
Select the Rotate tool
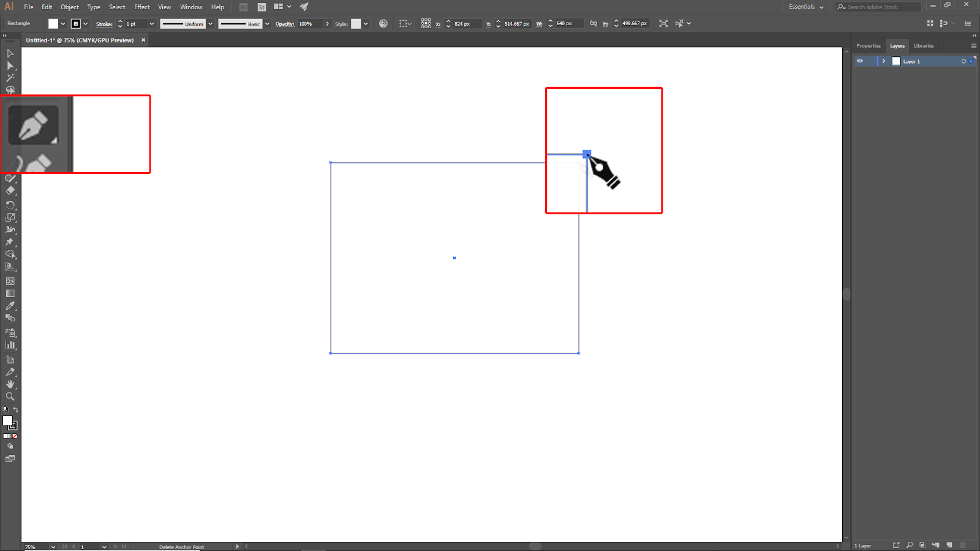(10, 205)
